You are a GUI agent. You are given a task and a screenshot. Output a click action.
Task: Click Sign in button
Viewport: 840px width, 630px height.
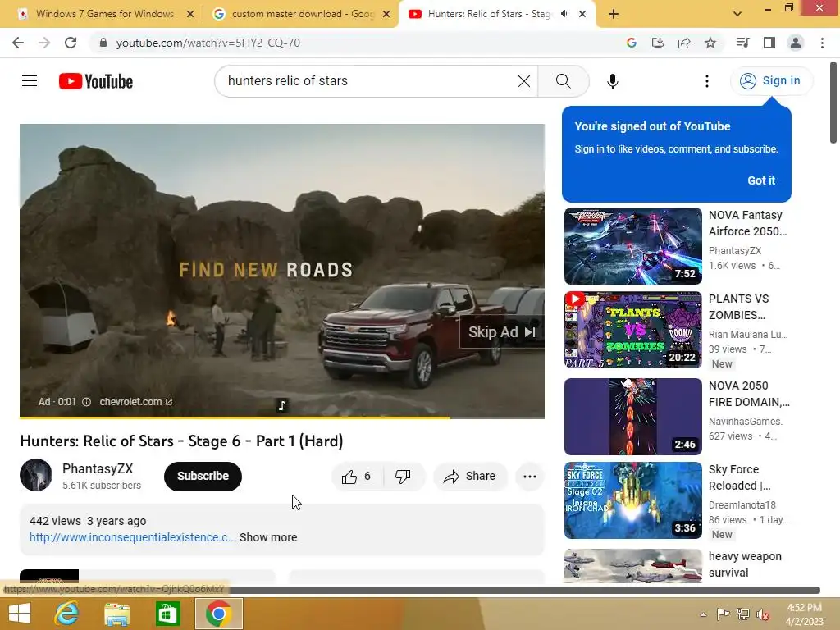(x=771, y=81)
